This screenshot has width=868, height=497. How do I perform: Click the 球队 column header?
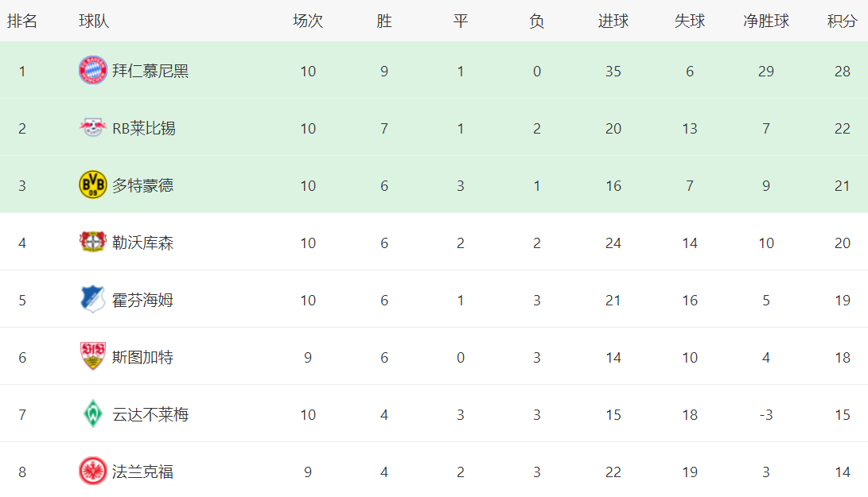pyautogui.click(x=94, y=21)
